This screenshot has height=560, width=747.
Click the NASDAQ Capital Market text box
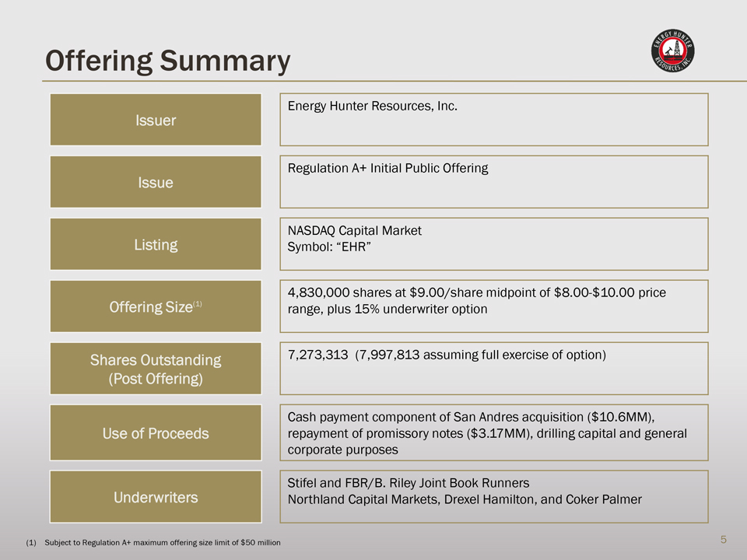(493, 244)
